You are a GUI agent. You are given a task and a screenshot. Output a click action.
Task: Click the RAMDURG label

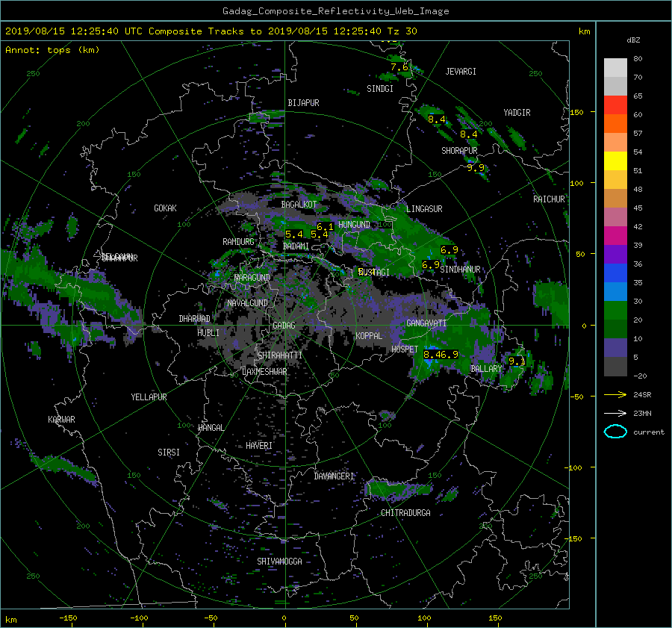(238, 242)
